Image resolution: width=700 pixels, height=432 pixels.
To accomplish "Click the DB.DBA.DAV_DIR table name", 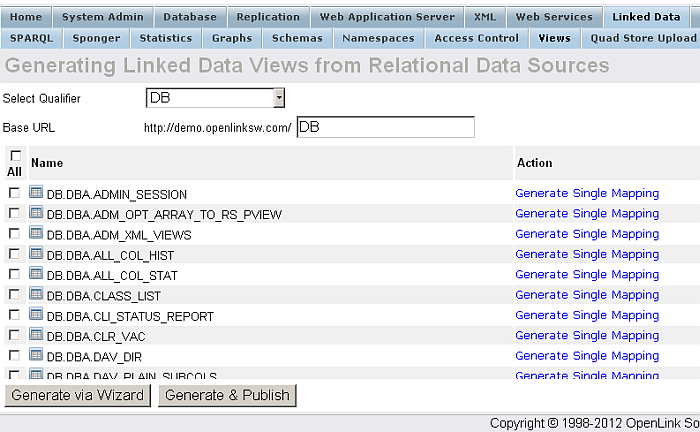I will [x=94, y=357].
